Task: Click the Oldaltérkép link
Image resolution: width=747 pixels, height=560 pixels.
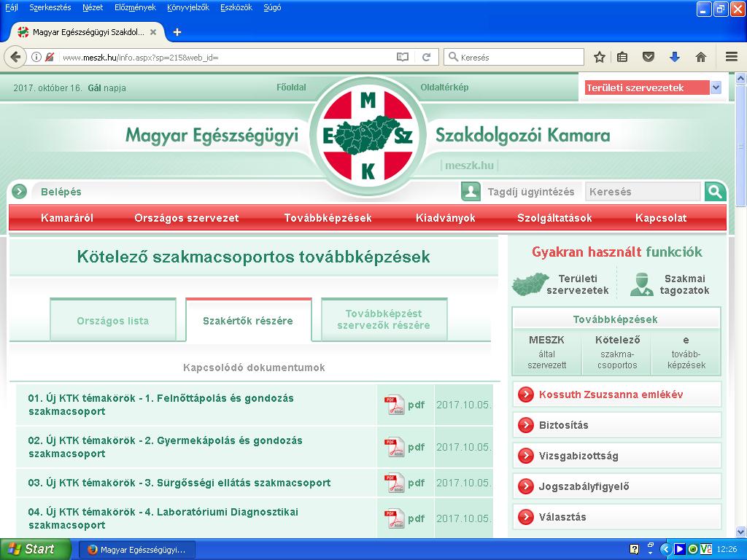Action: tap(444, 87)
